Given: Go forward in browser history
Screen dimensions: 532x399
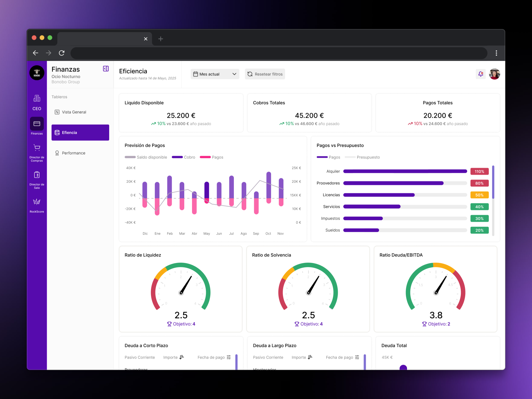Looking at the screenshot, I should tap(48, 53).
